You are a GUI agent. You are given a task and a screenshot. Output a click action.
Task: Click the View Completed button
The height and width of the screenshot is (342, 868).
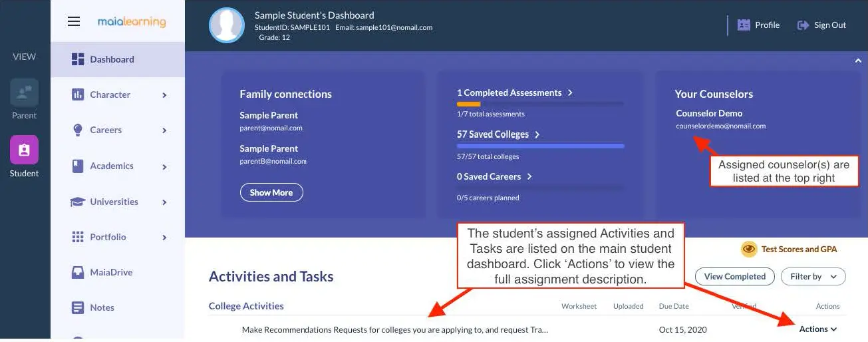[x=734, y=276]
